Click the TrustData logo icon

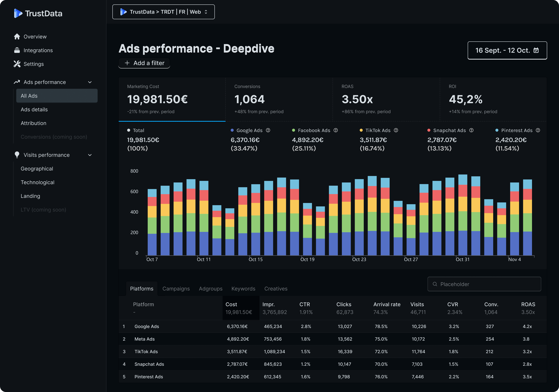pyautogui.click(x=18, y=13)
